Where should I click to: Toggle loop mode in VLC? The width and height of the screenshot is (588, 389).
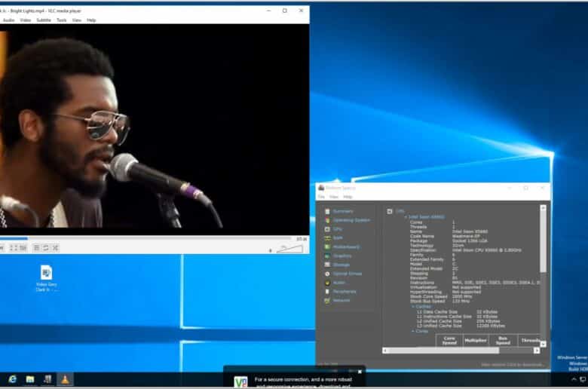click(x=46, y=247)
